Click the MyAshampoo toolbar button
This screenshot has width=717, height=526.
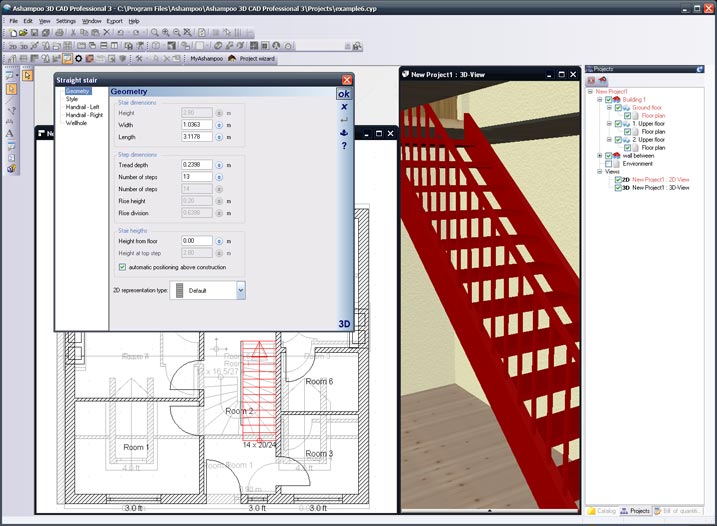point(207,59)
